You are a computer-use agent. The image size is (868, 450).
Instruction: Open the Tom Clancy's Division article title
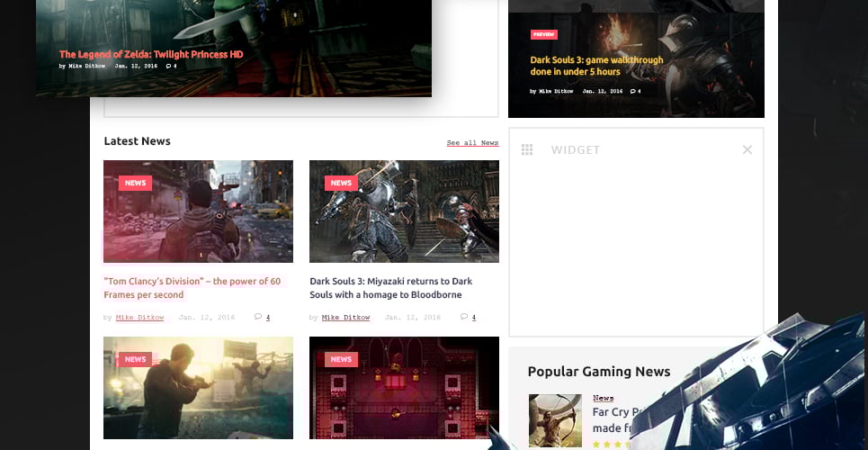[x=192, y=288]
